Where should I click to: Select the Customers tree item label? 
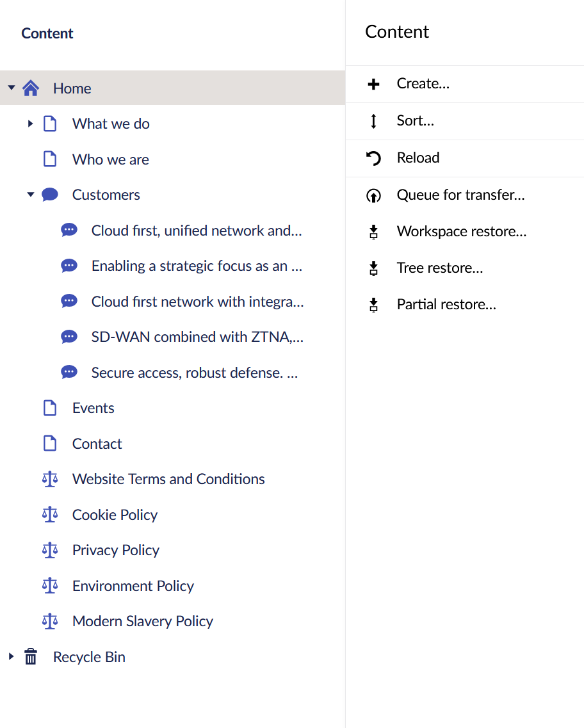(x=106, y=195)
